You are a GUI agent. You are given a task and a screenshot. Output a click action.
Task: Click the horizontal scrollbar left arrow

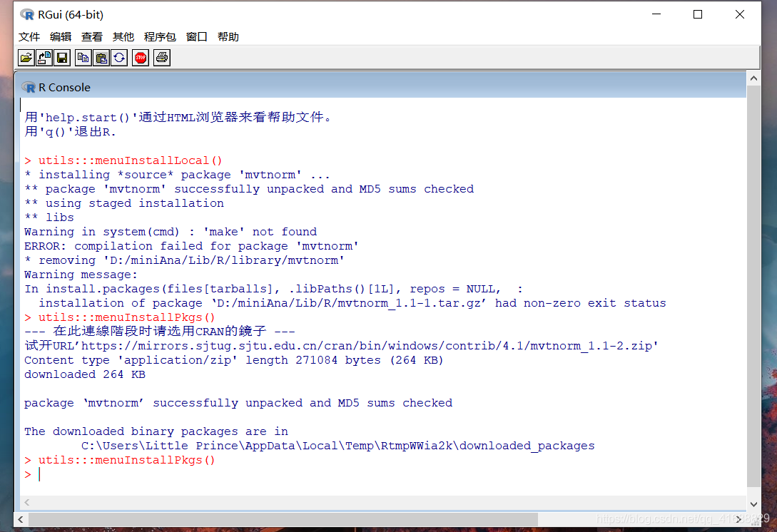point(24,503)
